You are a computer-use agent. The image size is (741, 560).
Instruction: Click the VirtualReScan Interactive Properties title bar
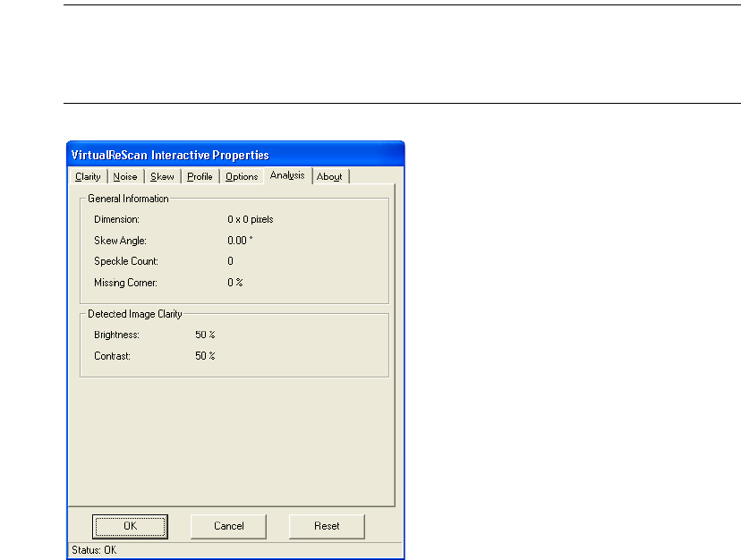tap(235, 155)
